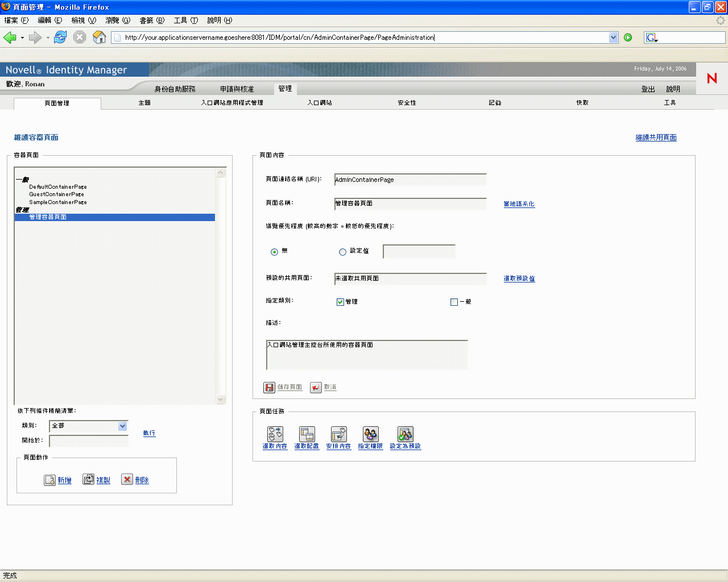Click the 頁面名稱 input field
728x582 pixels.
[x=411, y=203]
